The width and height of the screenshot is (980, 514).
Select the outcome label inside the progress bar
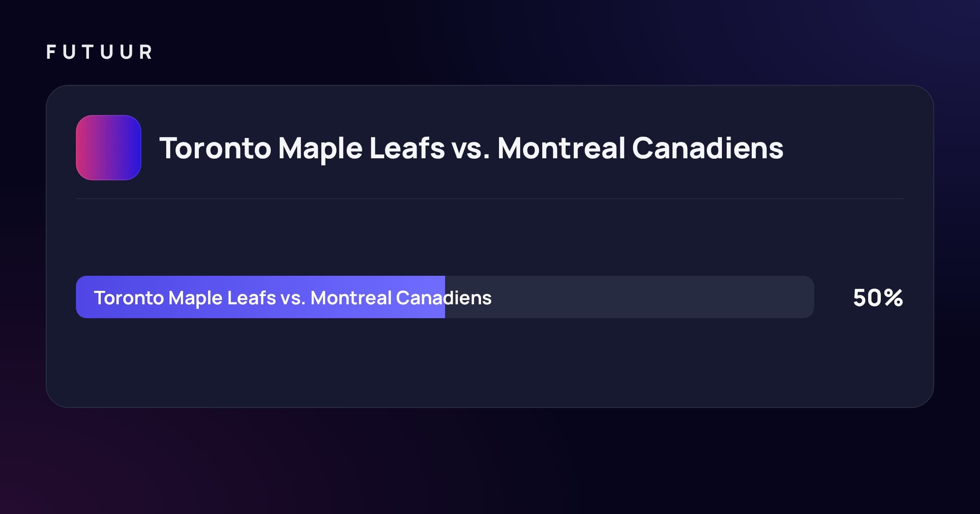[293, 298]
